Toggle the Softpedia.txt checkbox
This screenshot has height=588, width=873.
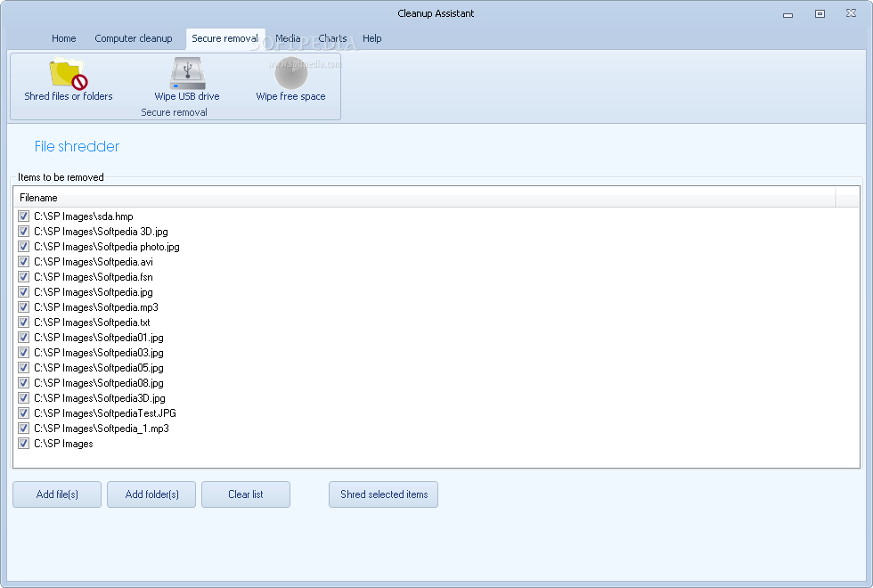[23, 322]
